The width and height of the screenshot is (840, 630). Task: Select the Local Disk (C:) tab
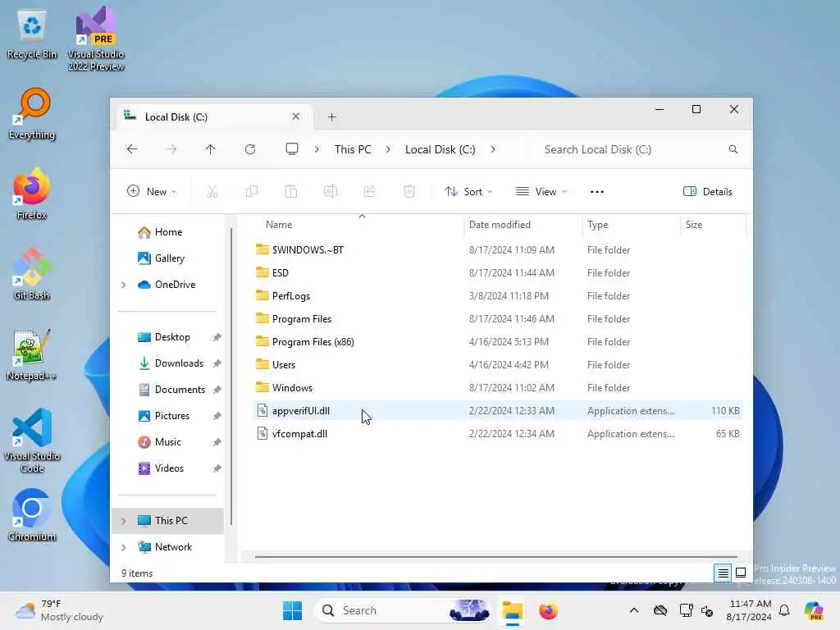213,116
